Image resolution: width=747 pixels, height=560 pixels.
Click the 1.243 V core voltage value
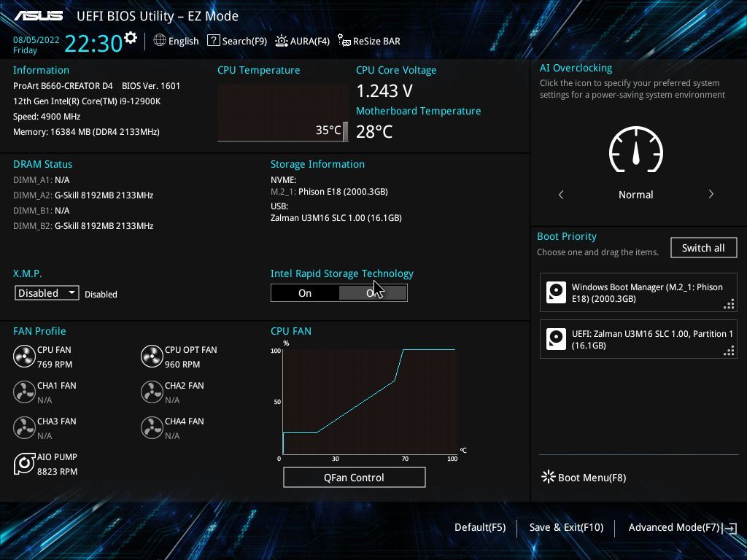pyautogui.click(x=384, y=90)
